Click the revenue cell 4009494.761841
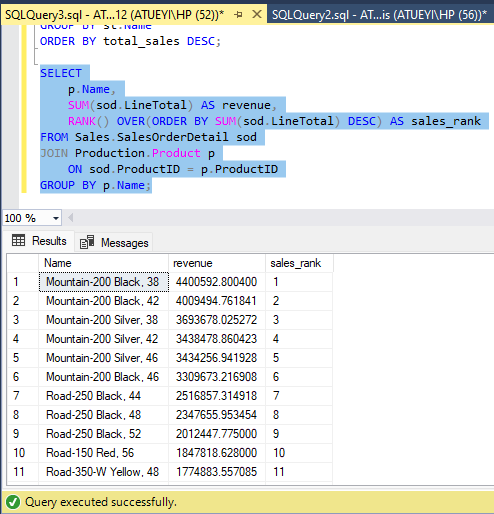 pos(217,301)
